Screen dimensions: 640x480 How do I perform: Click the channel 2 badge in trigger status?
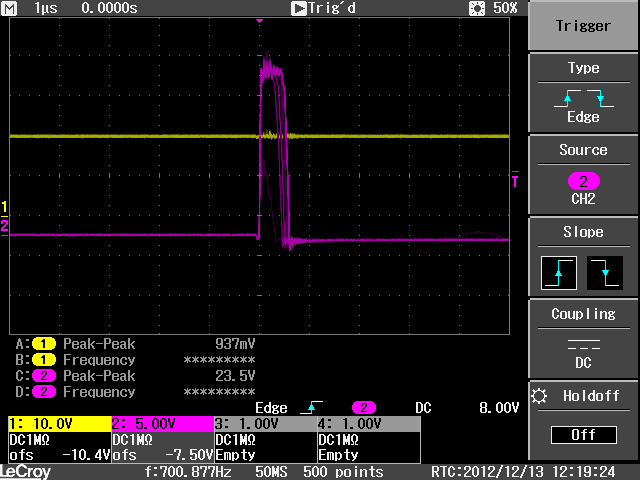pyautogui.click(x=364, y=408)
